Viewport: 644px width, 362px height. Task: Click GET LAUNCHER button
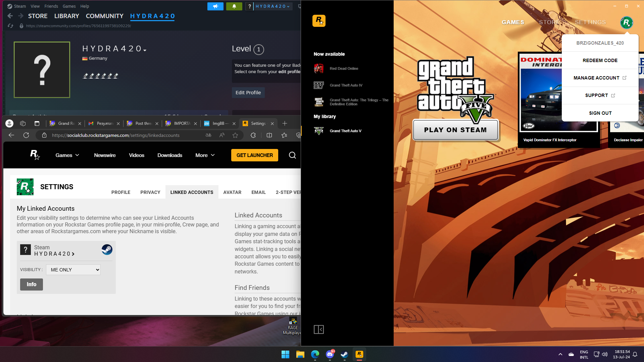[x=255, y=155]
